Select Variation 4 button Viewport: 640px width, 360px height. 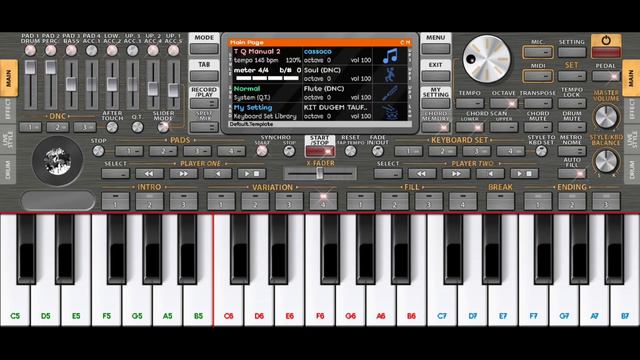click(323, 200)
